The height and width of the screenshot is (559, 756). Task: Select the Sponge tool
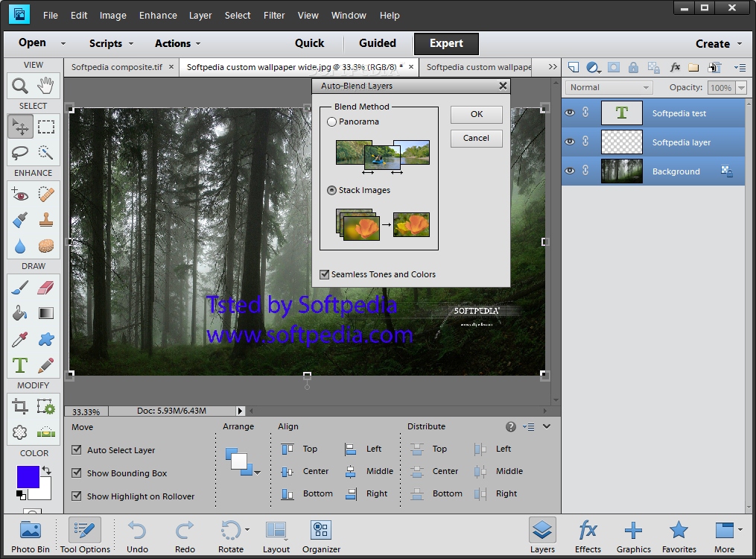click(x=45, y=246)
